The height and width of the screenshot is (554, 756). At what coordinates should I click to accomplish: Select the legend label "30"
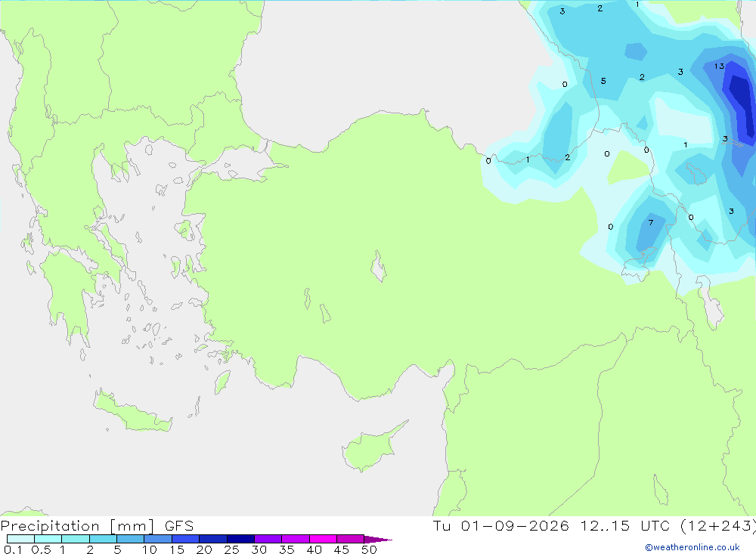[259, 549]
